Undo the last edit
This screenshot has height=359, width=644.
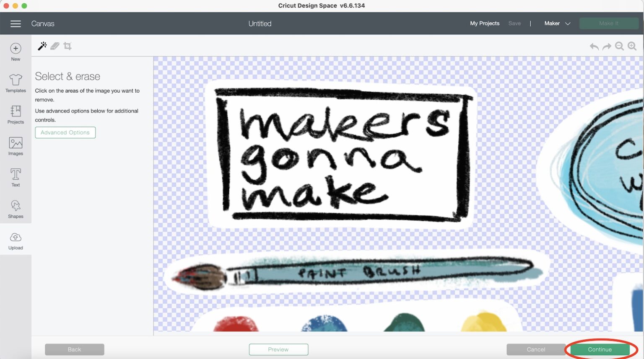(x=594, y=46)
